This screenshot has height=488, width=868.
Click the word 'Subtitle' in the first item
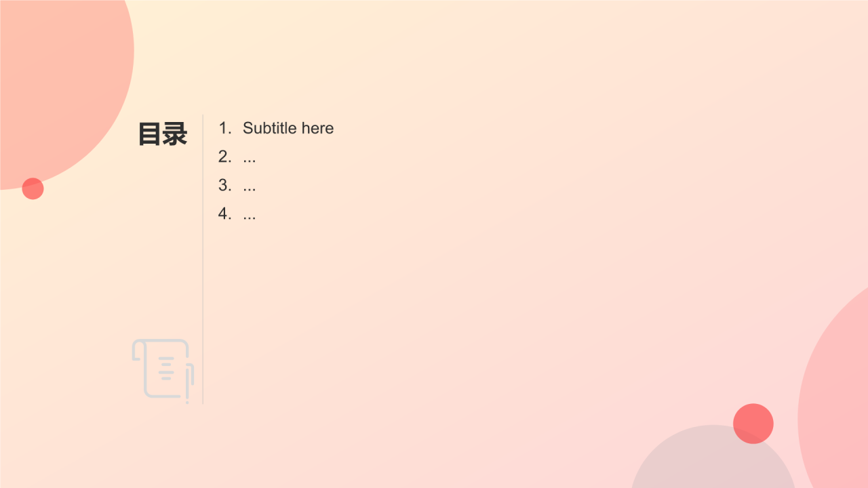[x=271, y=128]
